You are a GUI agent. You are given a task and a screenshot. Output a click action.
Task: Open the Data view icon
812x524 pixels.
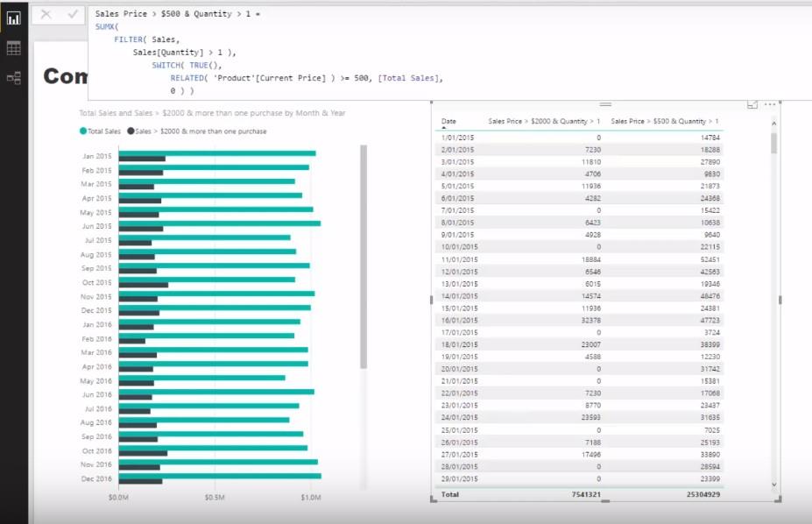click(x=14, y=48)
